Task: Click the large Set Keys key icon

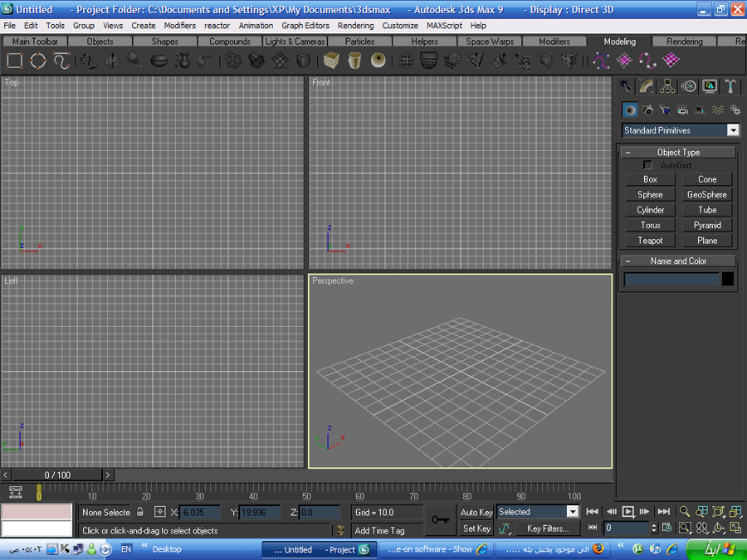Action: tap(440, 519)
